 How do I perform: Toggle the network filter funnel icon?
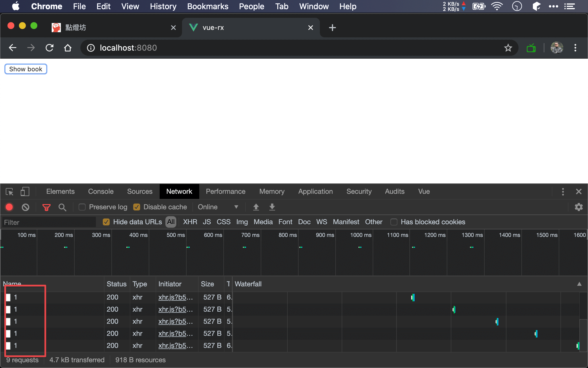tap(47, 207)
